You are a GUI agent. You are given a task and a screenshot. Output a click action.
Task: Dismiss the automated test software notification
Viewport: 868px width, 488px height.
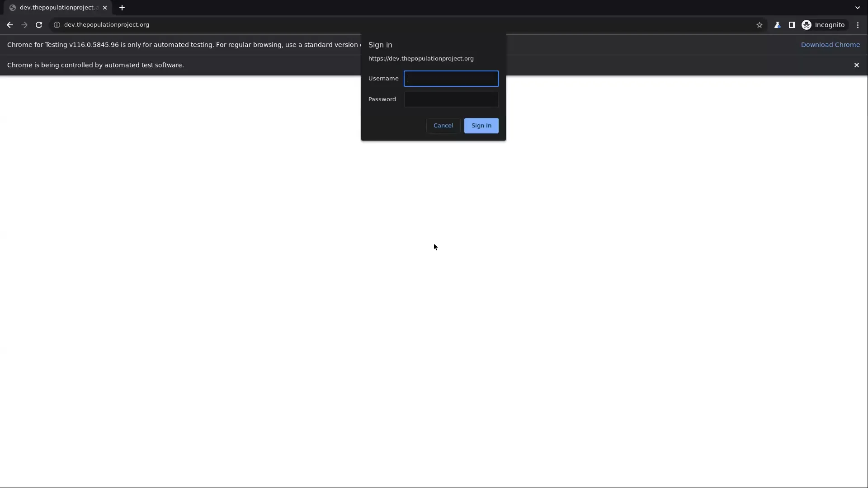pos(857,65)
